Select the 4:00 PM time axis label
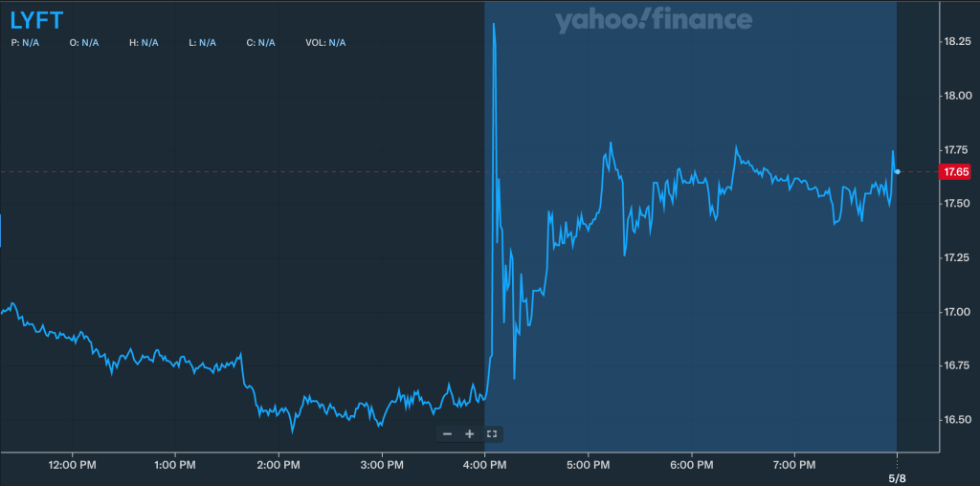The image size is (980, 486). (x=485, y=465)
